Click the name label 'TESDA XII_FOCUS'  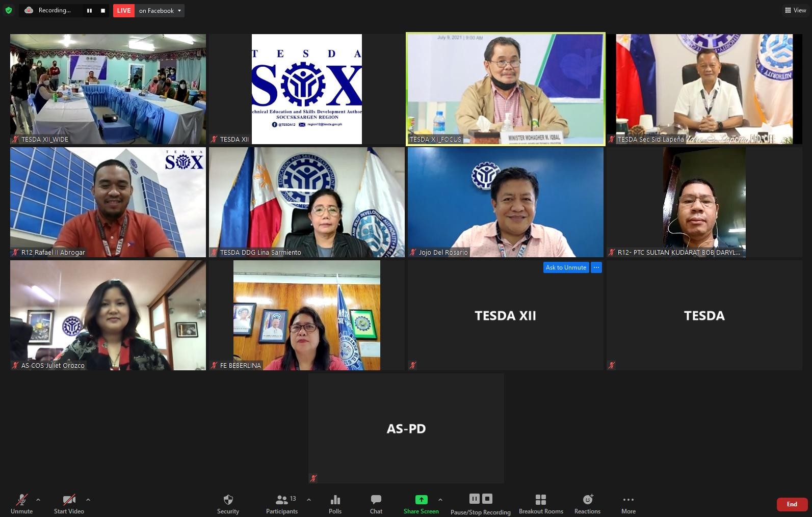tap(435, 139)
